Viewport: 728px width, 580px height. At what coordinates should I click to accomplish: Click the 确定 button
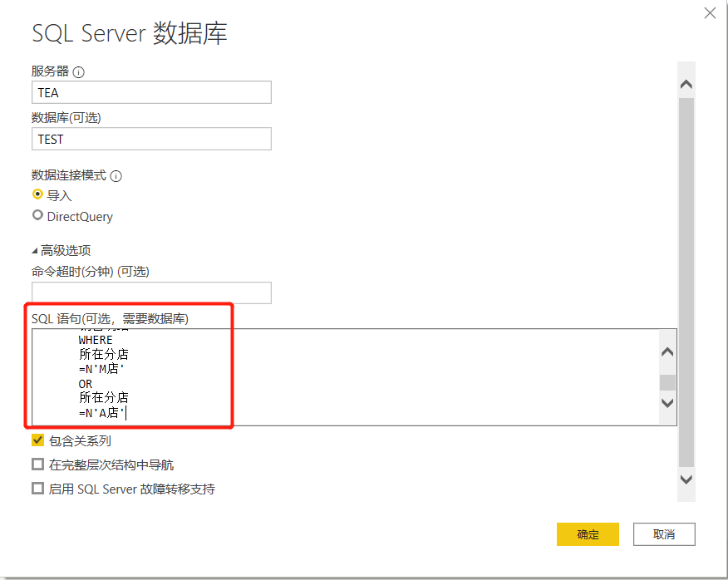588,534
